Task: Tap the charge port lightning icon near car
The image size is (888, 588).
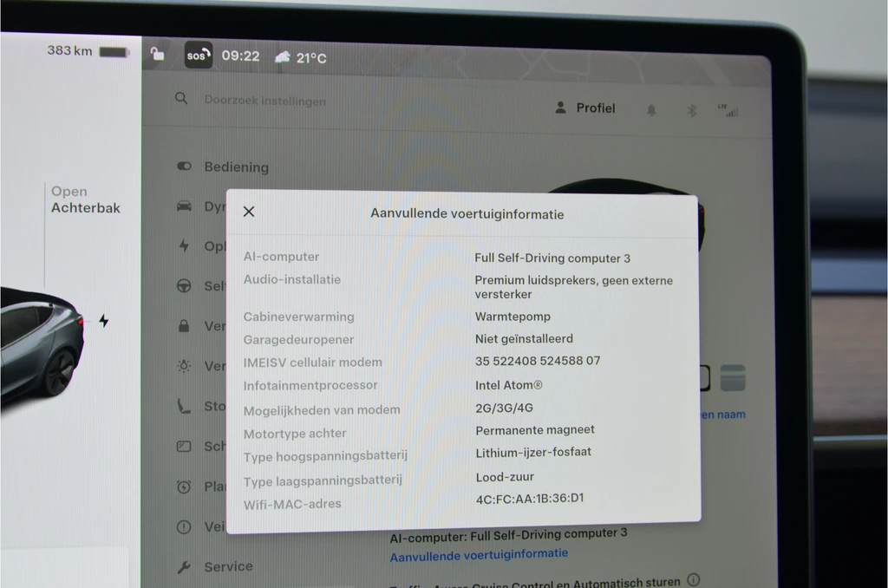Action: coord(104,321)
